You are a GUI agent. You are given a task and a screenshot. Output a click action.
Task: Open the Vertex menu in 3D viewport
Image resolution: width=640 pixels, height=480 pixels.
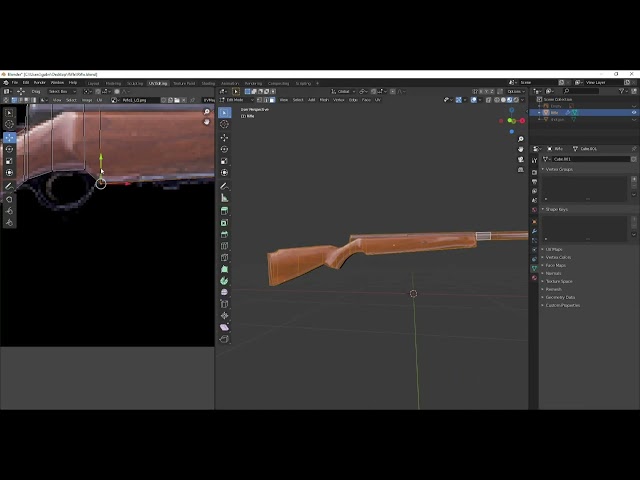(339, 100)
